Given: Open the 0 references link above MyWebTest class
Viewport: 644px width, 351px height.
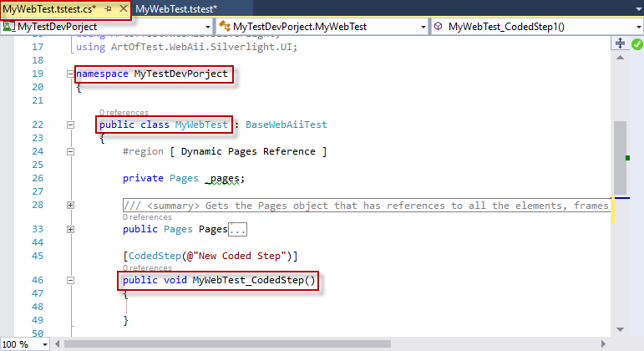Looking at the screenshot, I should tap(124, 112).
